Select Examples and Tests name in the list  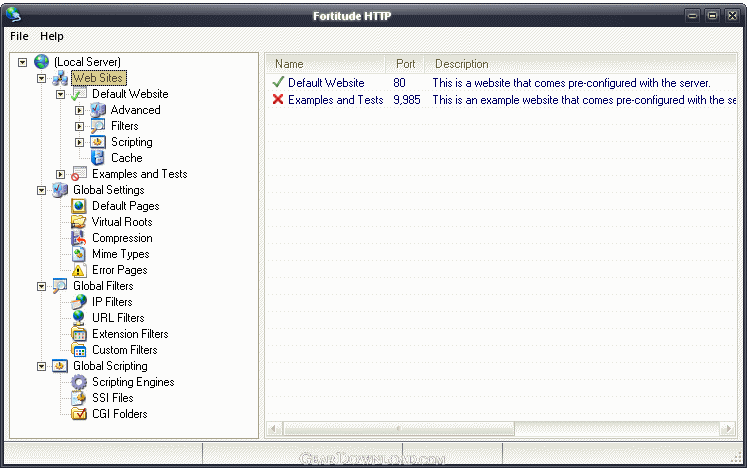(336, 100)
